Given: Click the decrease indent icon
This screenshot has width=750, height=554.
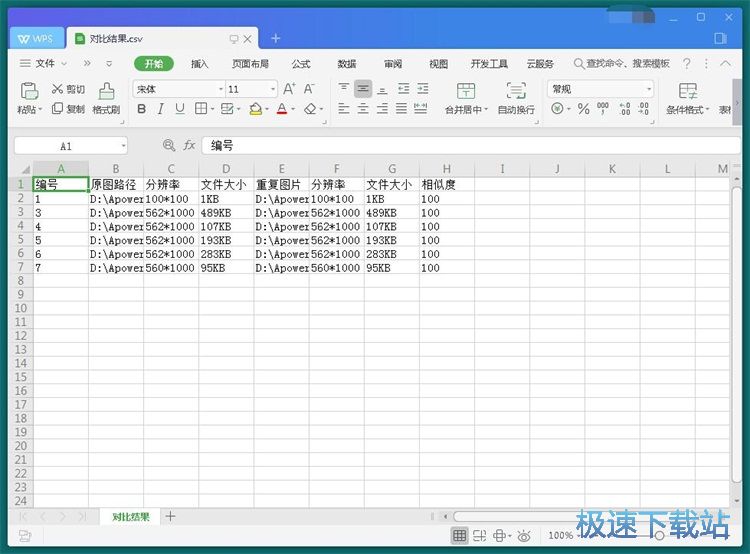Looking at the screenshot, I should coord(404,89).
